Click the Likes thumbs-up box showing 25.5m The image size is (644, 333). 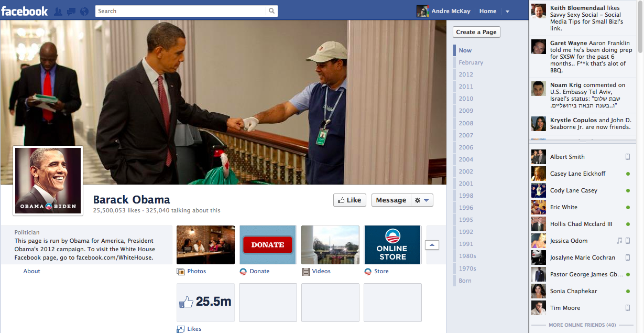point(205,303)
